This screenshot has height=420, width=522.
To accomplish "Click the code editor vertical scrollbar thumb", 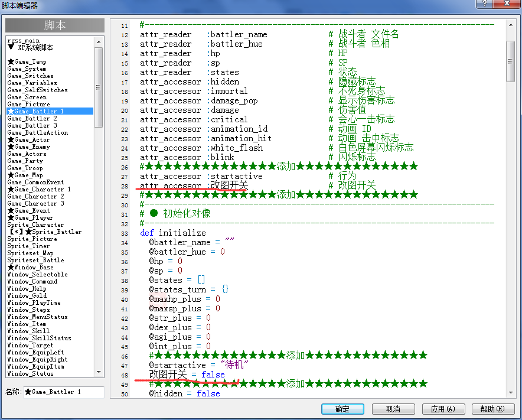I will pyautogui.click(x=511, y=61).
